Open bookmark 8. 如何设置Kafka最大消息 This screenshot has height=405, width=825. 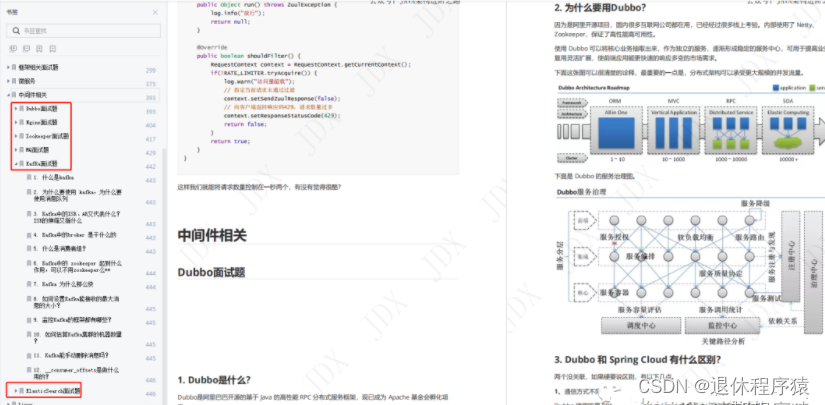(x=76, y=302)
